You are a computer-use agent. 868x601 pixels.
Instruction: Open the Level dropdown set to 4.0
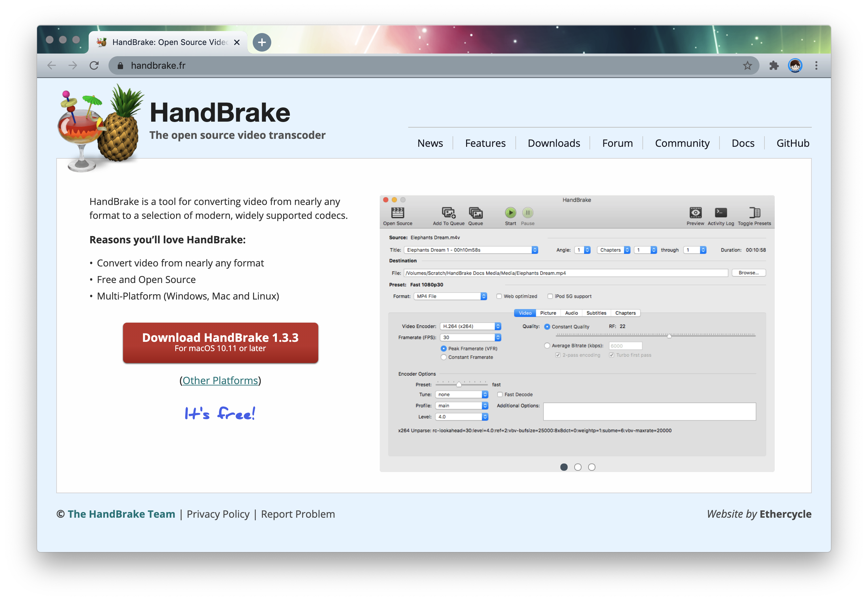click(x=461, y=417)
